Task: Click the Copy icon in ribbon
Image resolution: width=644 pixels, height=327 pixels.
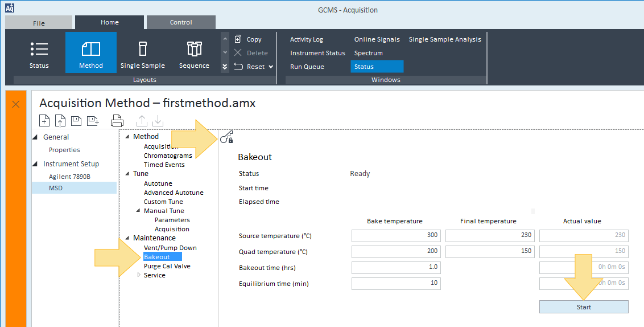Action: [x=238, y=39]
